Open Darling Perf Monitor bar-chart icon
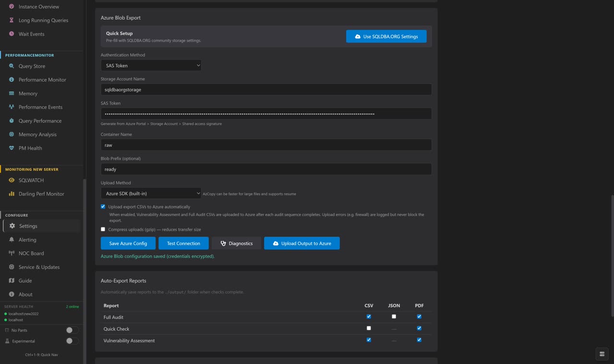Screen dimensions: 614x364 pos(11,194)
